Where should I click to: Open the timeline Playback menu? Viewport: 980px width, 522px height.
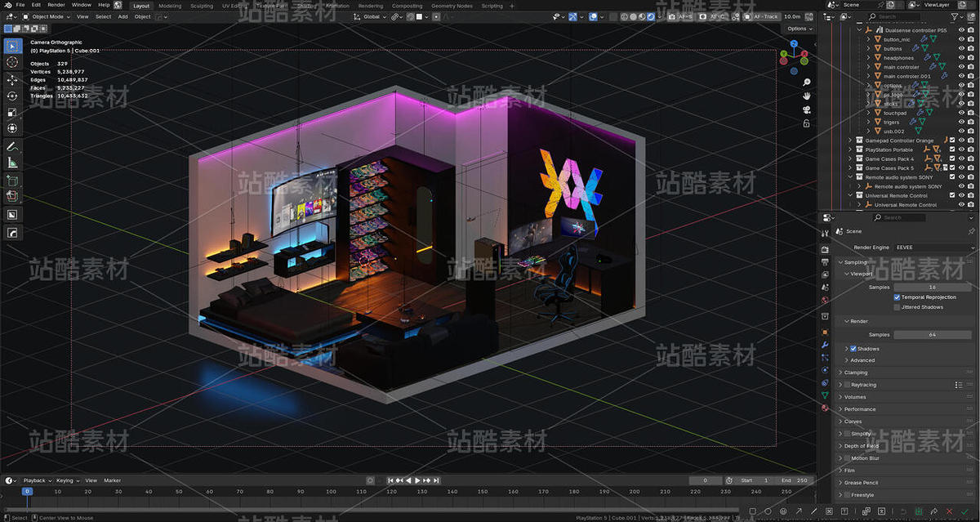coord(36,480)
